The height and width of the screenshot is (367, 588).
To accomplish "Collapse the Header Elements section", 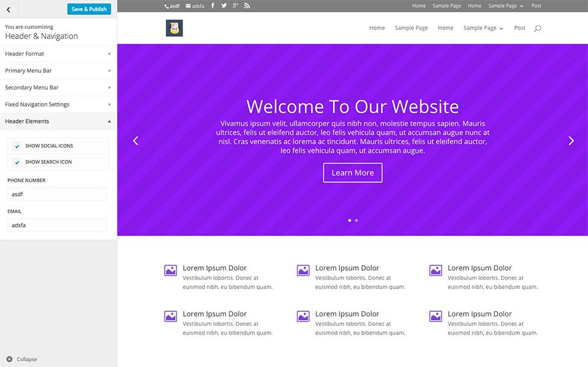I will pos(57,121).
